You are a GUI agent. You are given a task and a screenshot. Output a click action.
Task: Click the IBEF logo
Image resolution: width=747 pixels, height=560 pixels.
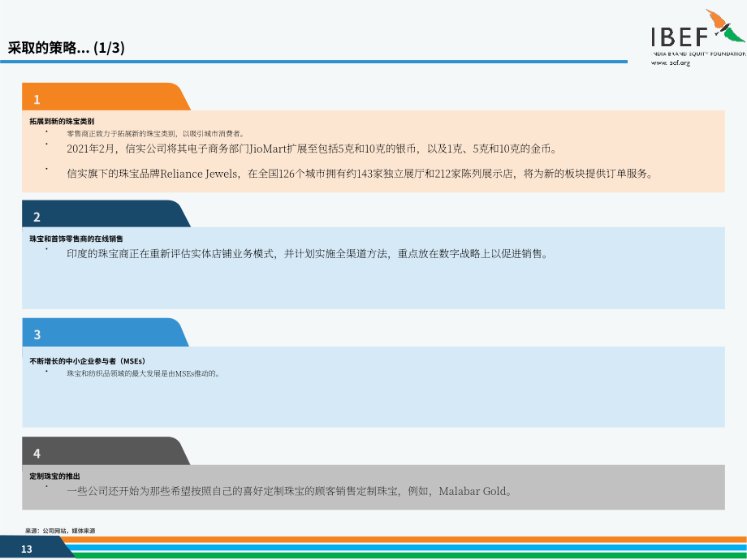[x=698, y=32]
